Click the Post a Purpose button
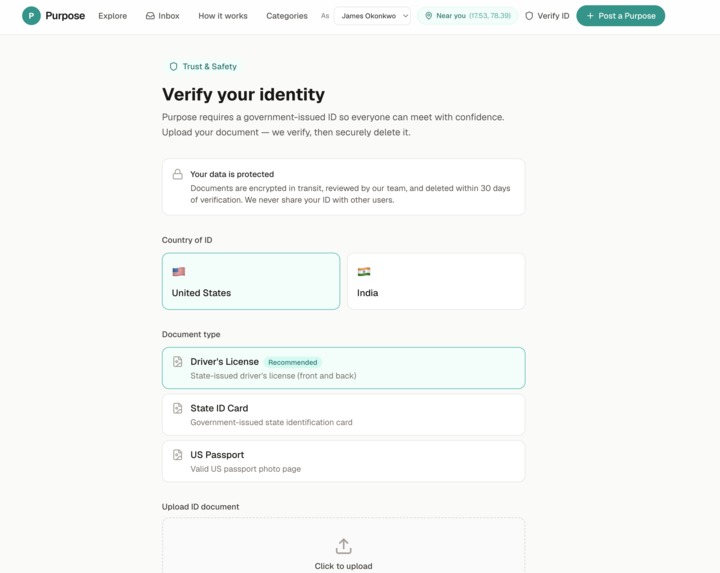720x573 pixels. tap(620, 16)
